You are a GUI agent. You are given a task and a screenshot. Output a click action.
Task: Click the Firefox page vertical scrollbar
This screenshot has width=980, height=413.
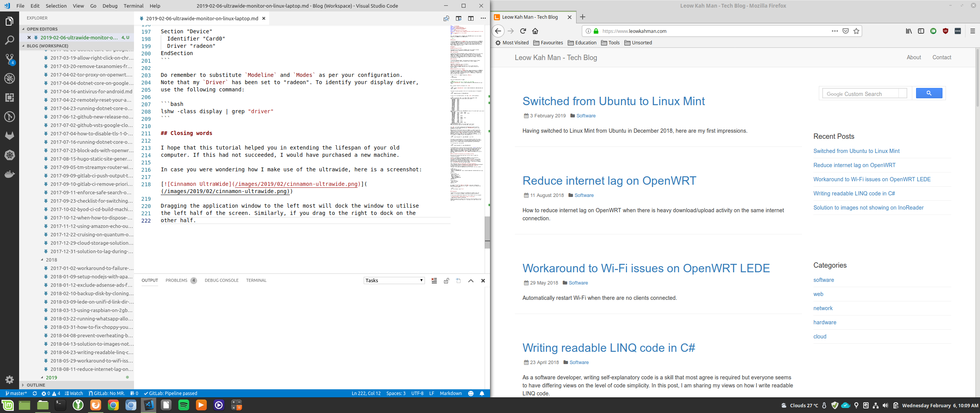(x=977, y=78)
